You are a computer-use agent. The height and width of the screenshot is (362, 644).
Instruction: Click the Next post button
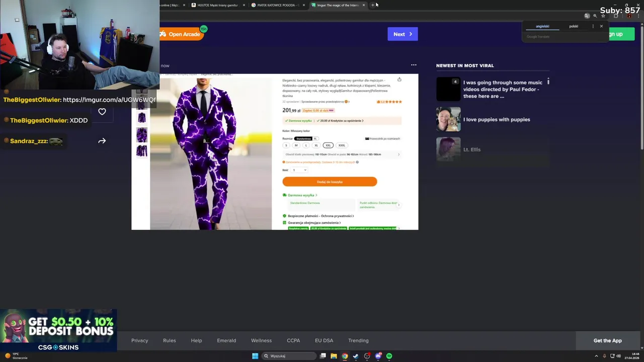coord(403,34)
